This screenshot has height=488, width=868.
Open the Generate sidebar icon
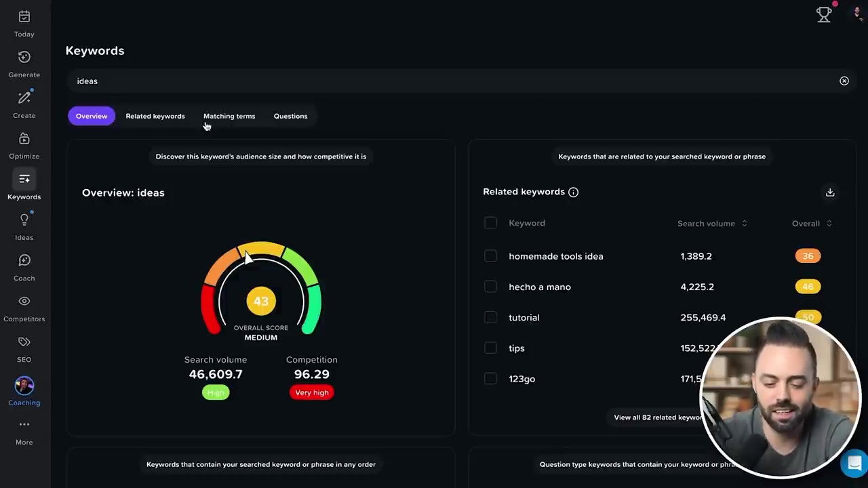pos(24,58)
